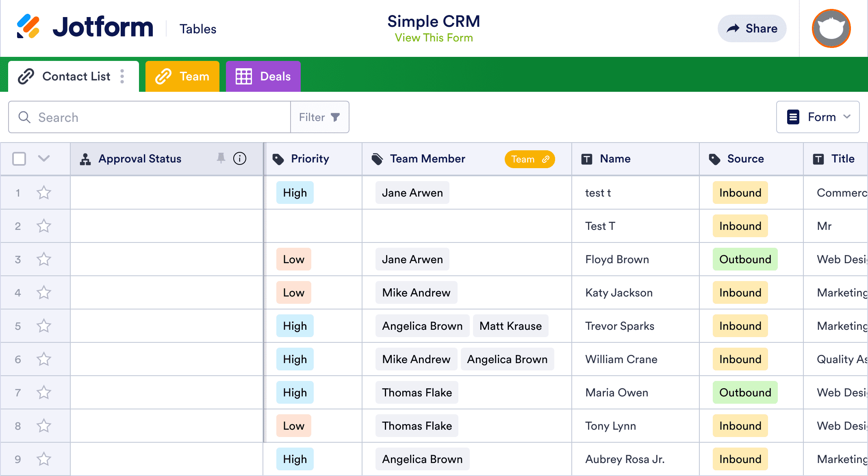
Task: Click the info icon next to Approval Status
Action: pos(240,159)
